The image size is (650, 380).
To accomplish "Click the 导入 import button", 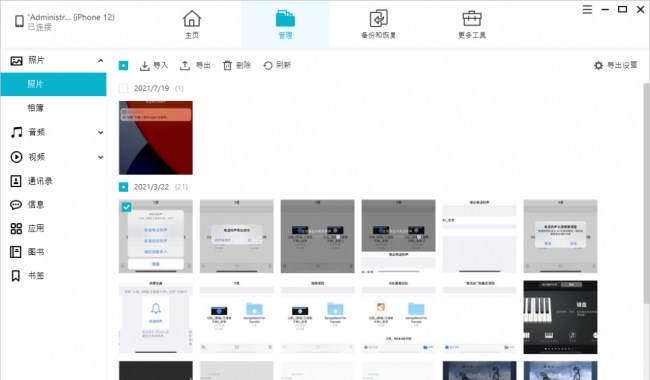I will pyautogui.click(x=154, y=65).
